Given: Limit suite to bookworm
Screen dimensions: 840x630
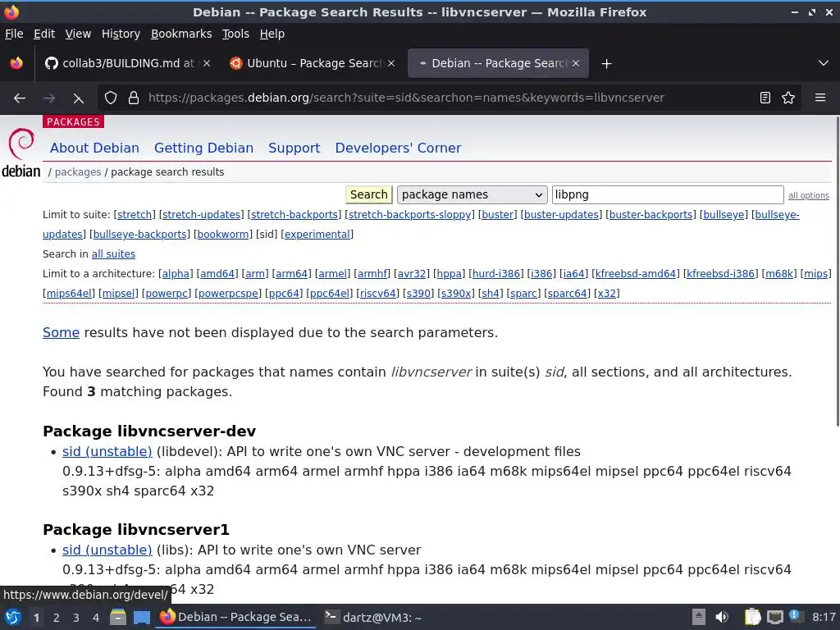Looking at the screenshot, I should (x=223, y=234).
